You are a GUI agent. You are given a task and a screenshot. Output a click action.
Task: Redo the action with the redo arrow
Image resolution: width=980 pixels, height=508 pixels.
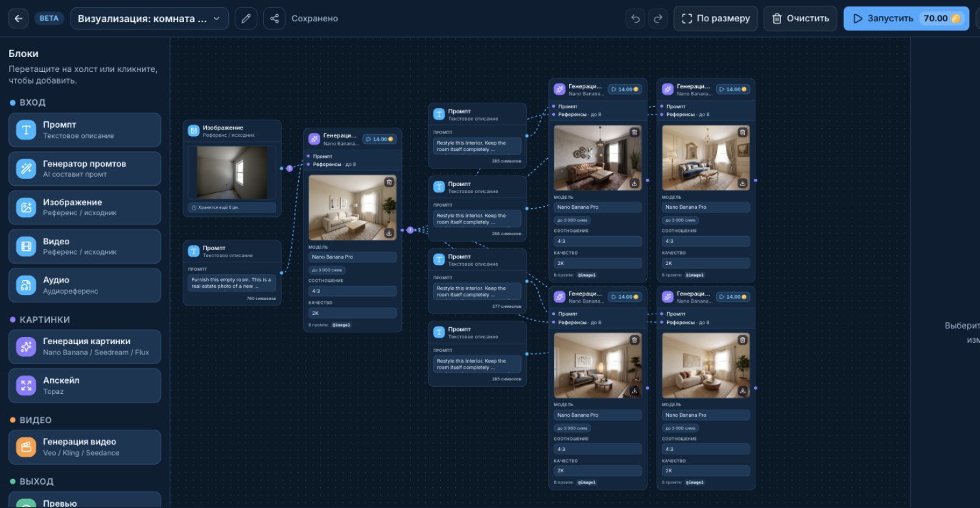click(658, 18)
